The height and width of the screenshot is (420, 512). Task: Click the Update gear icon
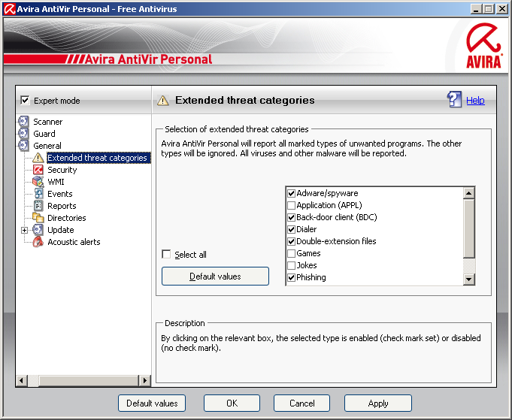38,230
